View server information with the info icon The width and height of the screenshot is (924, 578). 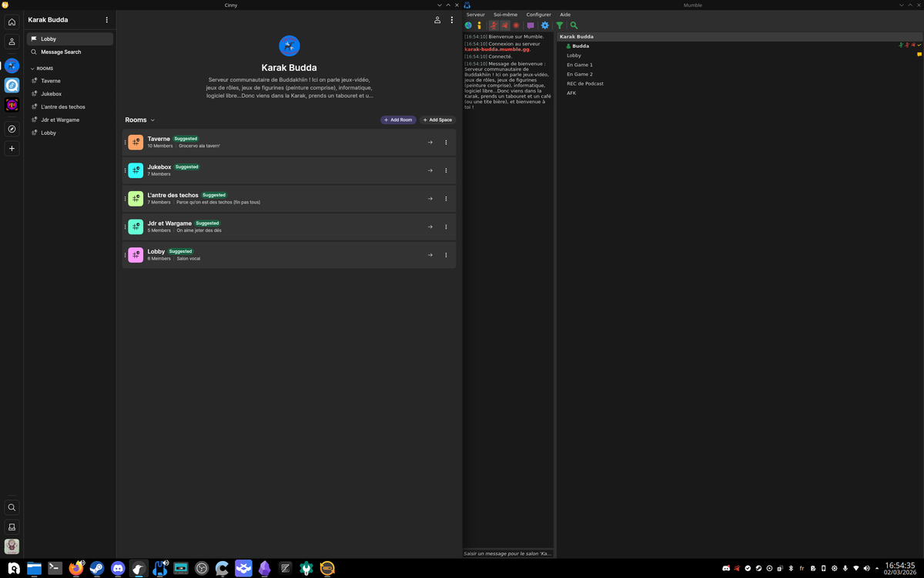(479, 25)
